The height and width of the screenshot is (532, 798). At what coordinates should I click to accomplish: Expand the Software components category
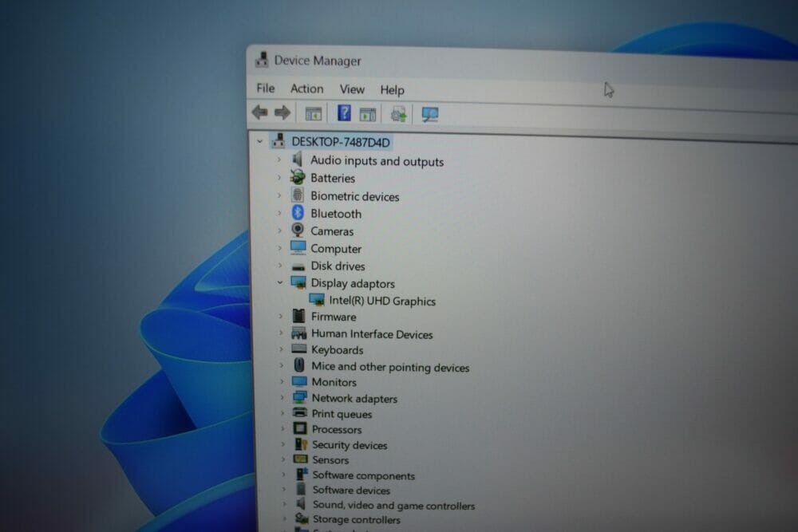pos(284,474)
